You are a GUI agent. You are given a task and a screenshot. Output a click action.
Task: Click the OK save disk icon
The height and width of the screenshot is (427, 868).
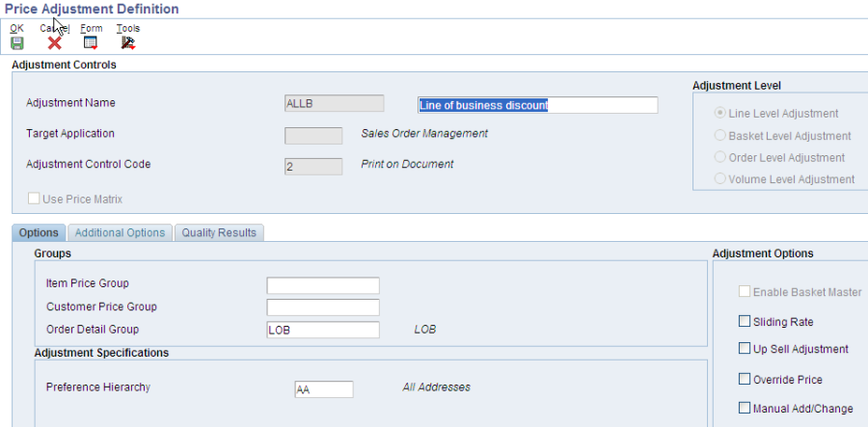17,43
